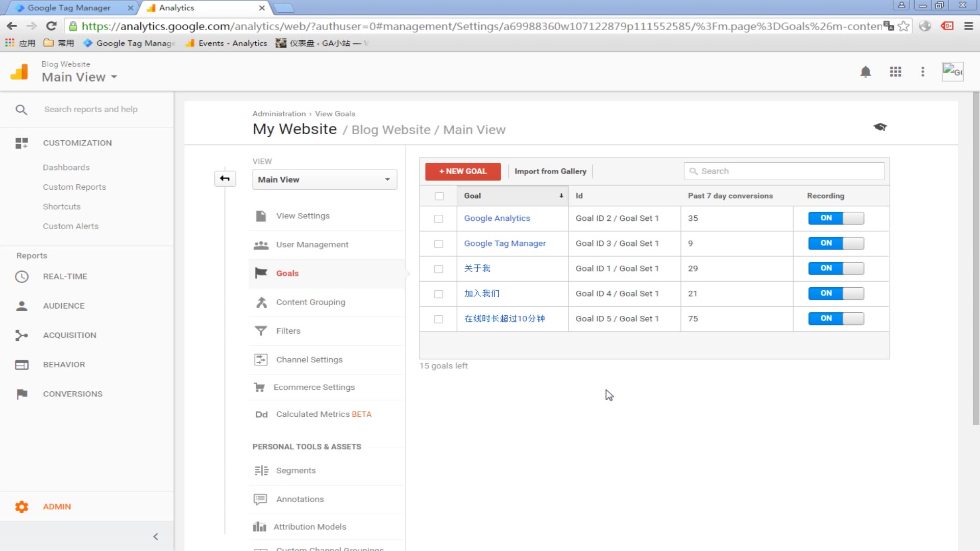The image size is (980, 551).
Task: Click the Import from Gallery link
Action: (550, 171)
